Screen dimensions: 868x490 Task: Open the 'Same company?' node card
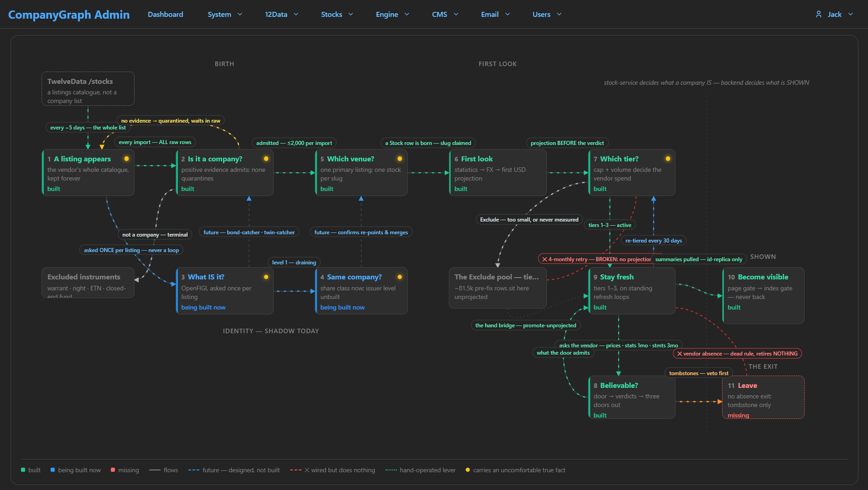(361, 291)
